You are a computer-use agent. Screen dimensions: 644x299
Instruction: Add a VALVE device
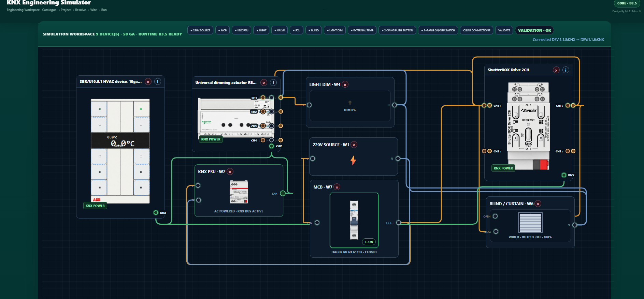[280, 30]
